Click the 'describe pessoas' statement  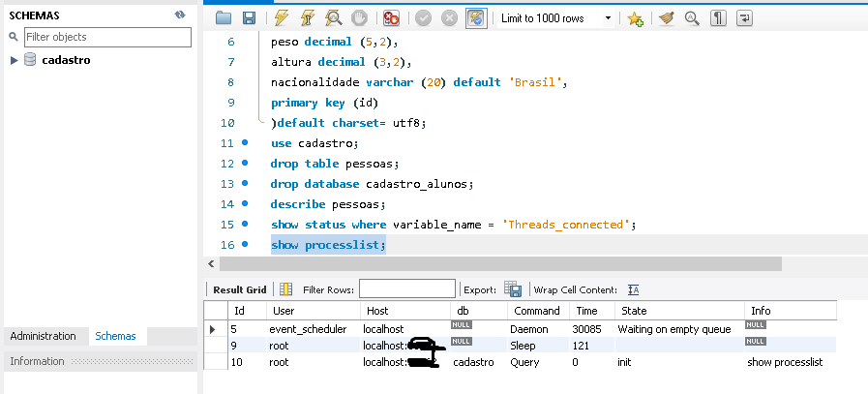point(328,204)
